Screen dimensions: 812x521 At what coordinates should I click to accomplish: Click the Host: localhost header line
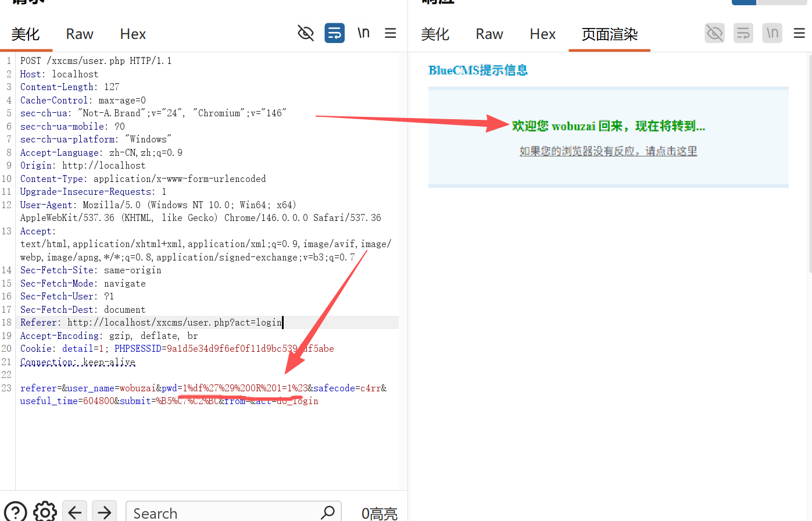pyautogui.click(x=59, y=74)
